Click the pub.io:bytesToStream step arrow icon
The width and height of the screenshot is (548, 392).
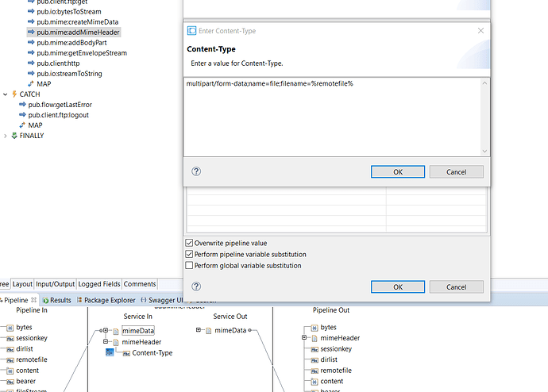pos(31,12)
